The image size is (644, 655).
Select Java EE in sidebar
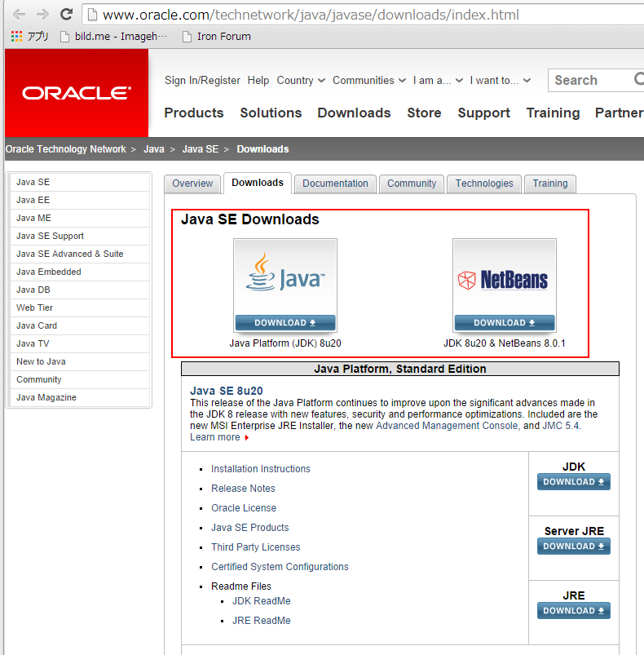point(79,200)
